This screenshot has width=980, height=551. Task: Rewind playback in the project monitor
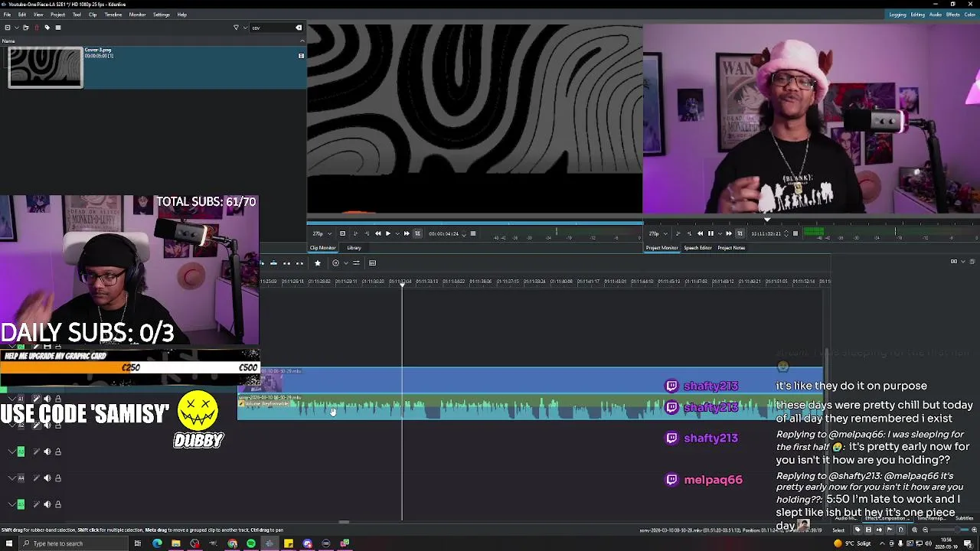(700, 233)
